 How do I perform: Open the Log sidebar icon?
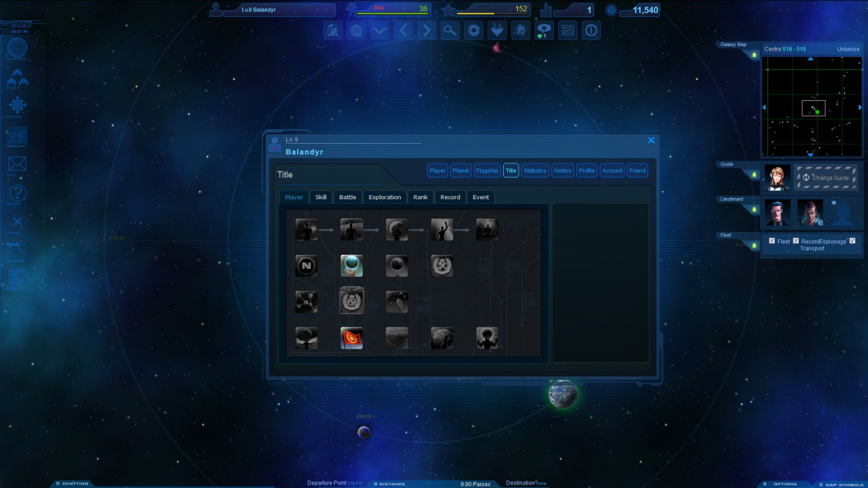click(17, 279)
